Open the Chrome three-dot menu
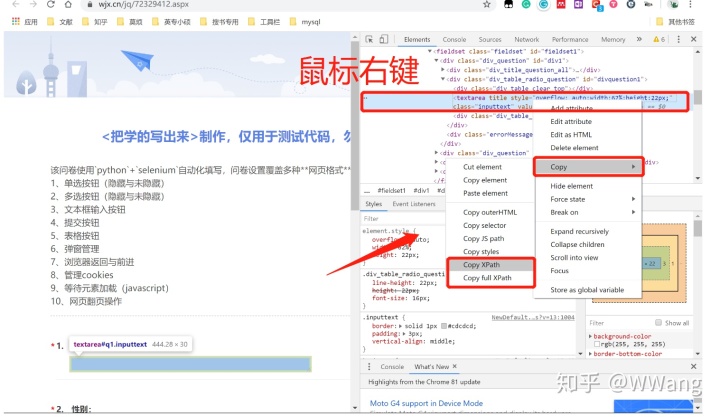This screenshot has width=720, height=417. click(x=690, y=4)
